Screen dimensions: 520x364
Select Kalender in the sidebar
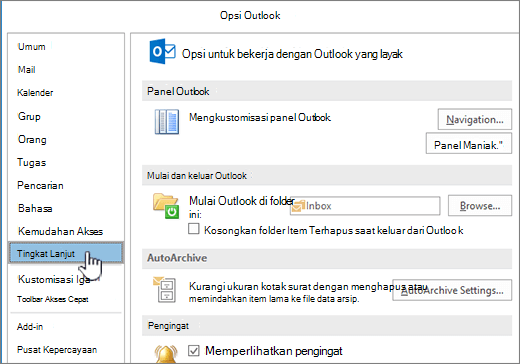(x=35, y=93)
